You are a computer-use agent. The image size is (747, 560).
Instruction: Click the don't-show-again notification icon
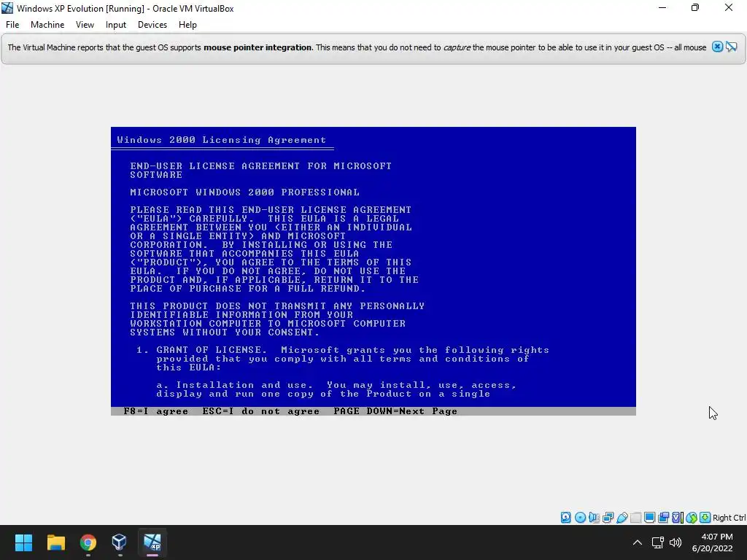click(731, 47)
